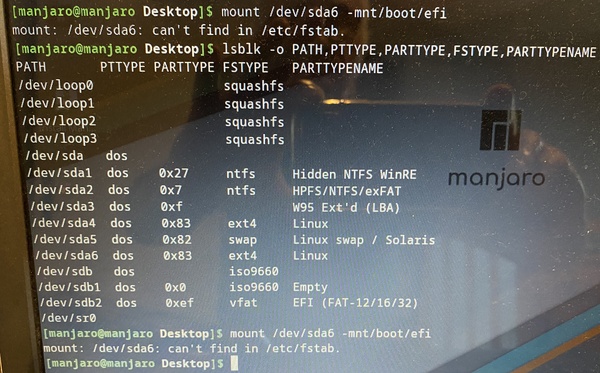Screen dimensions: 600x373
Task: Select the text "/dev/loop3"
Action: (60, 138)
